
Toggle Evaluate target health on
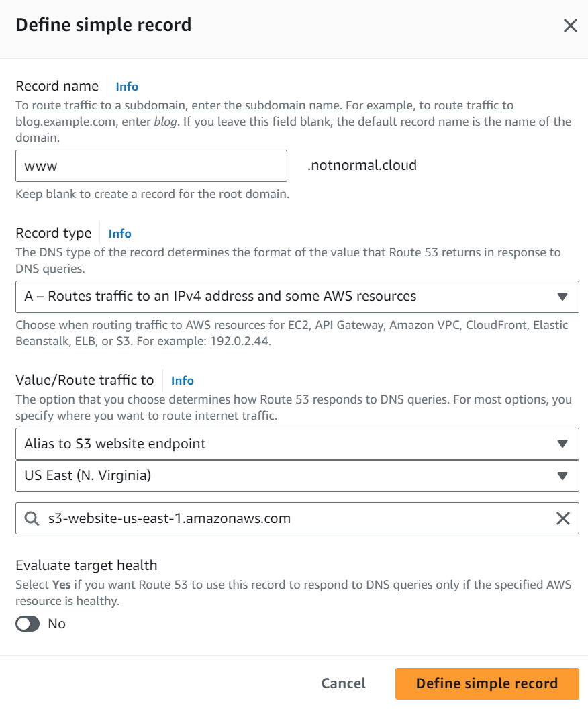[27, 624]
